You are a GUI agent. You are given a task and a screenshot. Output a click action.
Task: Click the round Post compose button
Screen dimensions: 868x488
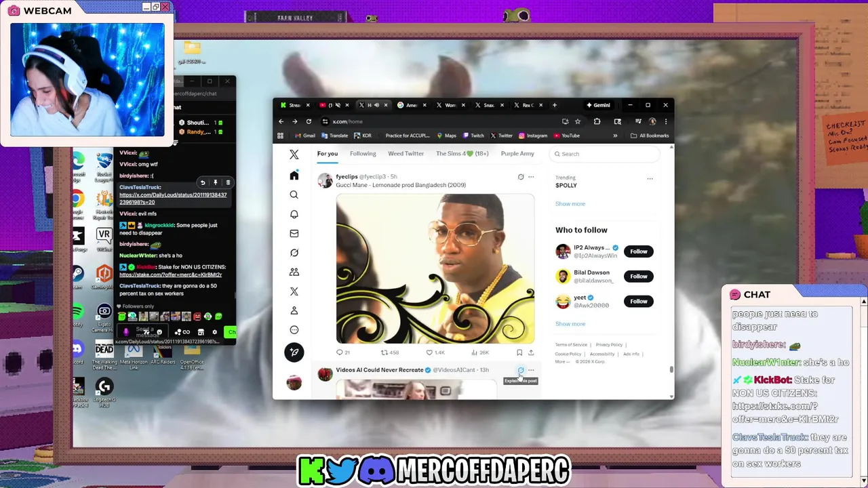tap(294, 352)
